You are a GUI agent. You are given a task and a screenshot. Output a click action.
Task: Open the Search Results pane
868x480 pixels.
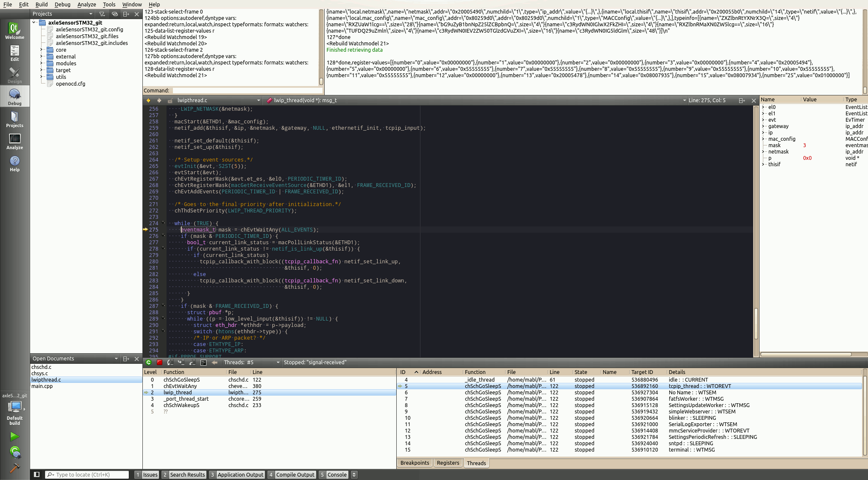click(184, 475)
